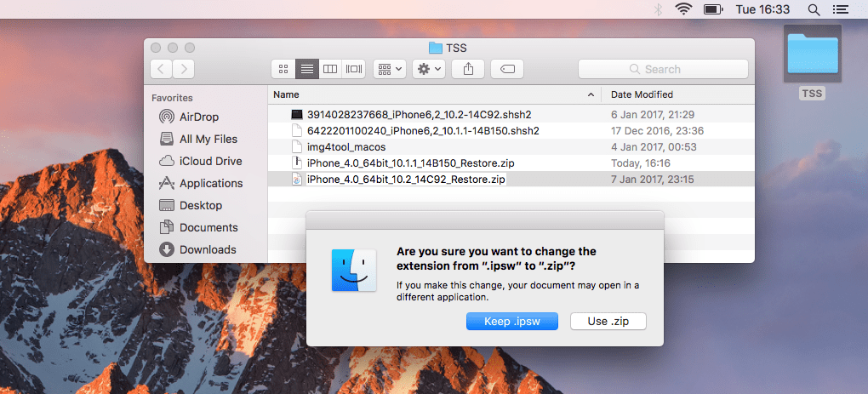Click the 4 Jan 2017, 00:53 date
The height and width of the screenshot is (394, 868).
tap(654, 146)
